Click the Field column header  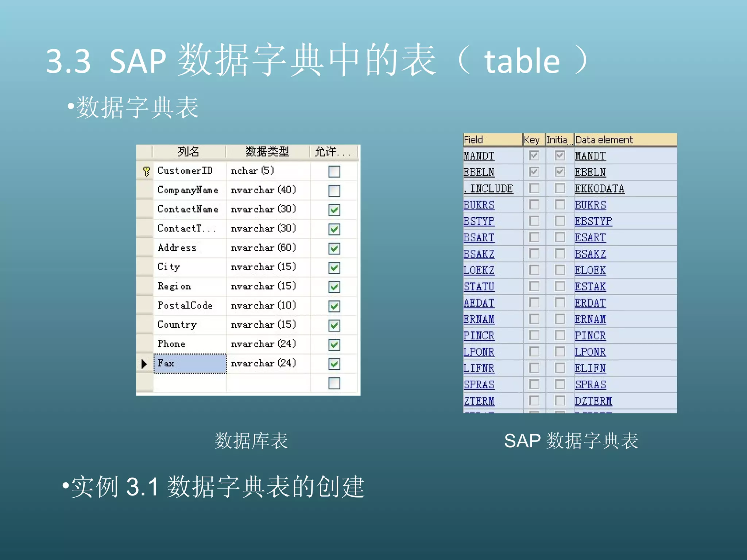click(493, 140)
